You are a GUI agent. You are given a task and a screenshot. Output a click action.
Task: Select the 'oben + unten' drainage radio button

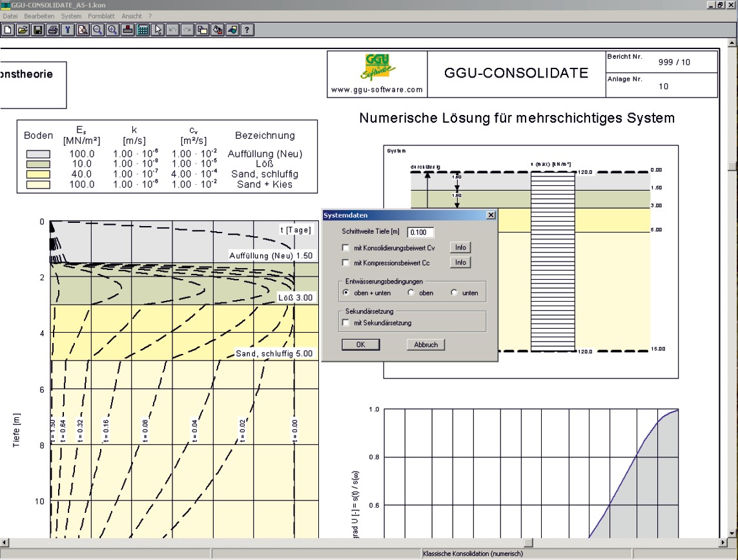point(346,293)
